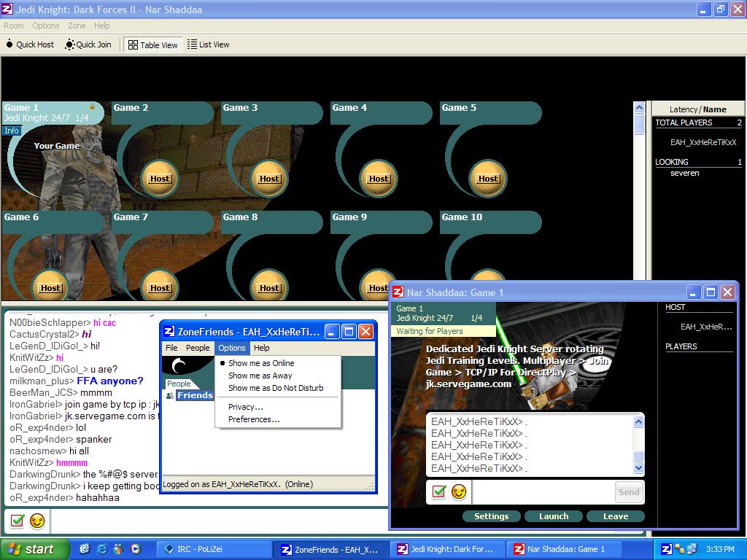Image resolution: width=747 pixels, height=560 pixels.
Task: Host Game 5 table
Action: point(488,179)
